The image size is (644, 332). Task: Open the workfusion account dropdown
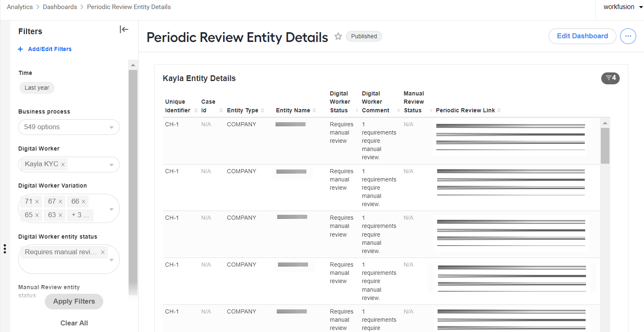click(x=623, y=7)
